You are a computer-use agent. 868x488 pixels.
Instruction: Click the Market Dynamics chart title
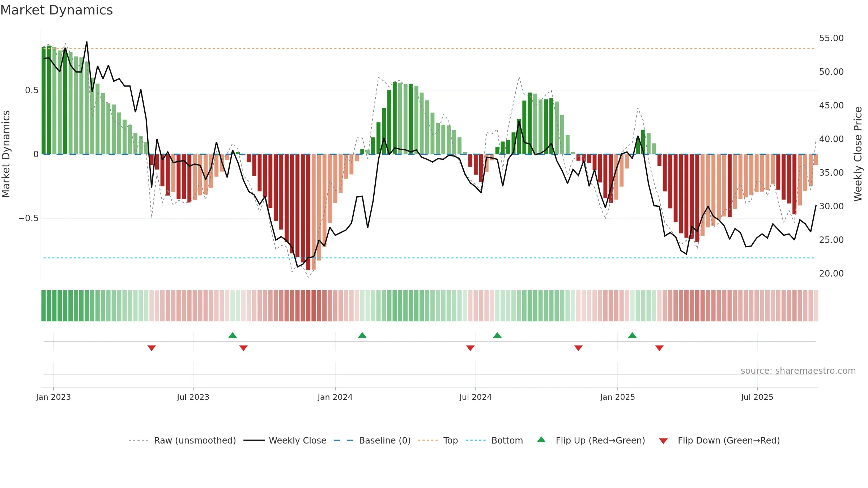(56, 10)
